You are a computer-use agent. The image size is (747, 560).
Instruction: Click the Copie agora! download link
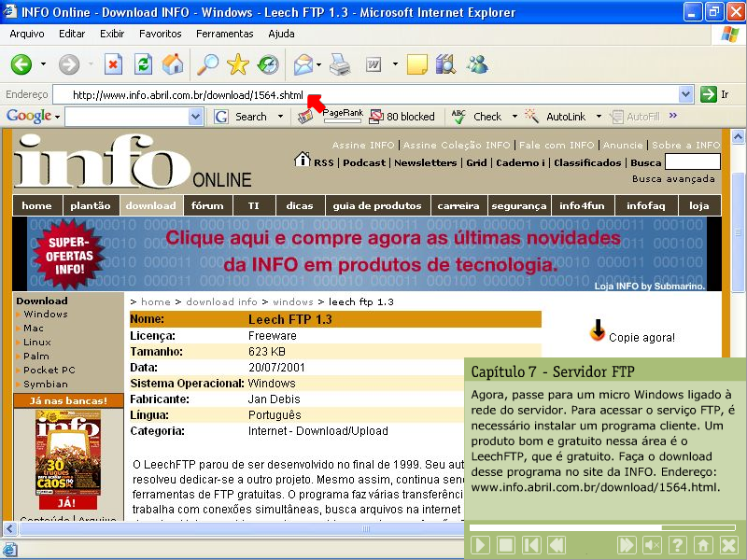pos(641,337)
